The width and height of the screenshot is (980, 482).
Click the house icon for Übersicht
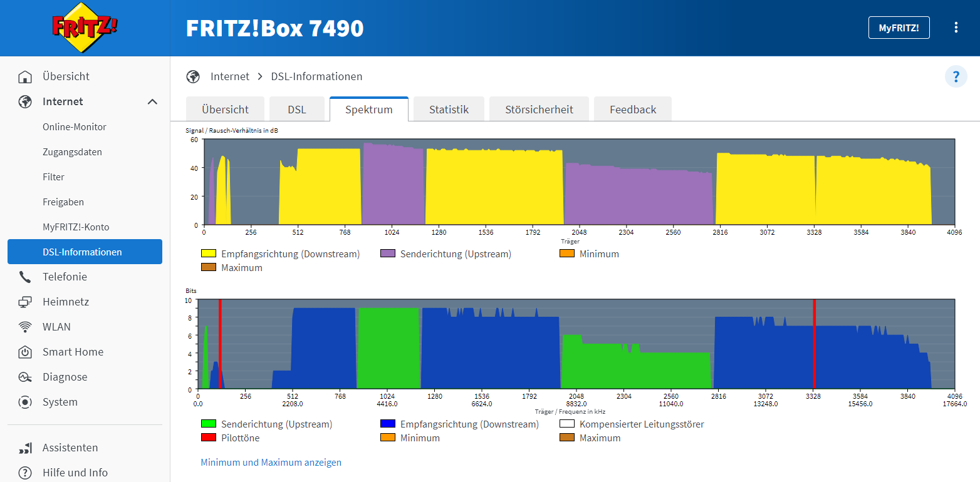point(25,77)
